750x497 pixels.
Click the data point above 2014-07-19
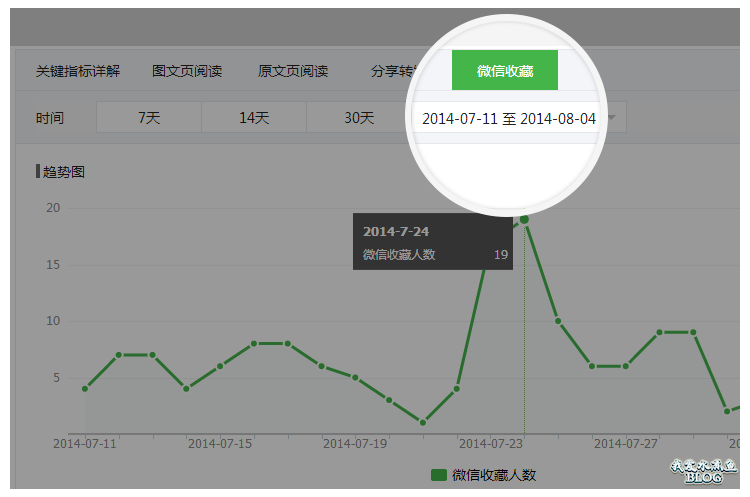point(355,377)
